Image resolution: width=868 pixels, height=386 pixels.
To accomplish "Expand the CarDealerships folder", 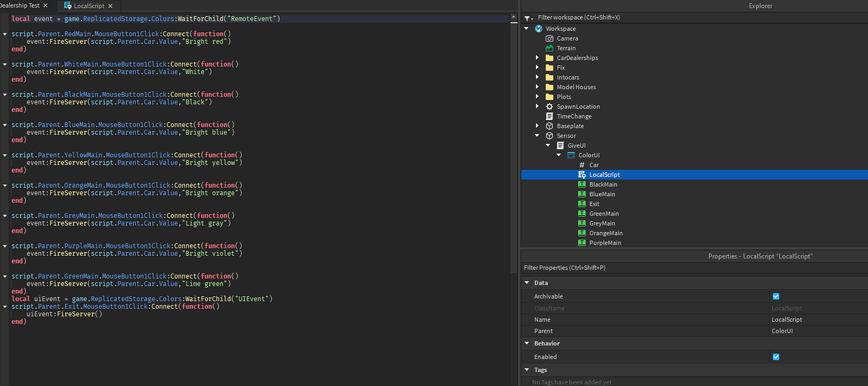I will coord(537,58).
